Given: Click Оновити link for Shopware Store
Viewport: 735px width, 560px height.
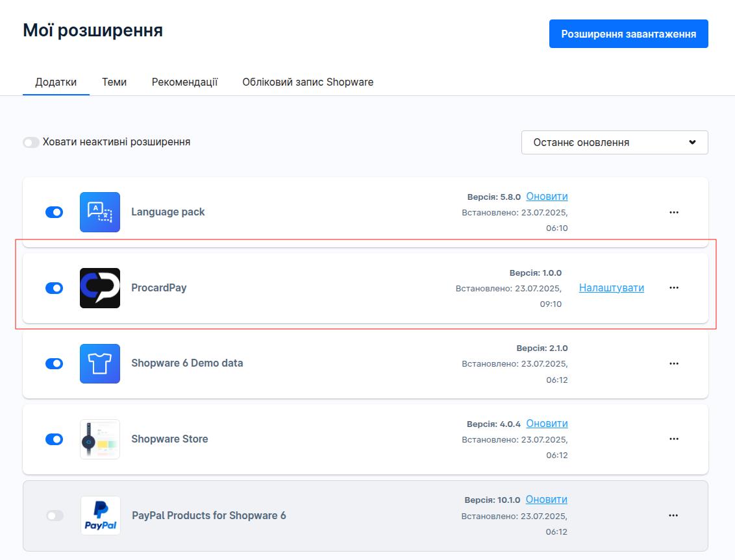Looking at the screenshot, I should click(547, 424).
